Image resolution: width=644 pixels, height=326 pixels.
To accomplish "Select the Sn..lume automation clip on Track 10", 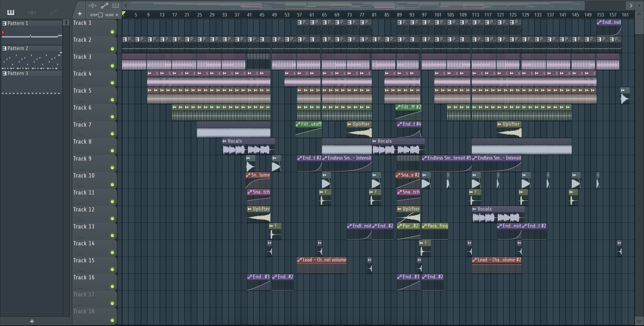I will (258, 181).
